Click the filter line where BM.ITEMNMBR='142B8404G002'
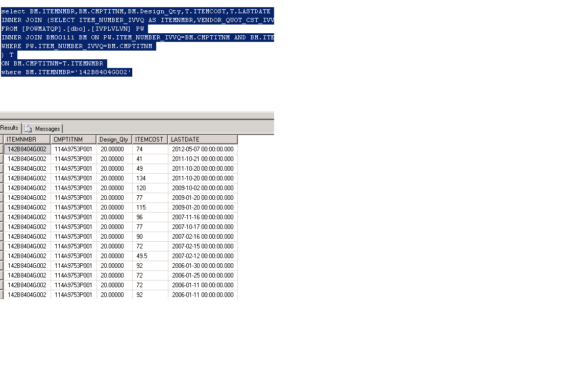This screenshot has width=588, height=368. (x=66, y=72)
